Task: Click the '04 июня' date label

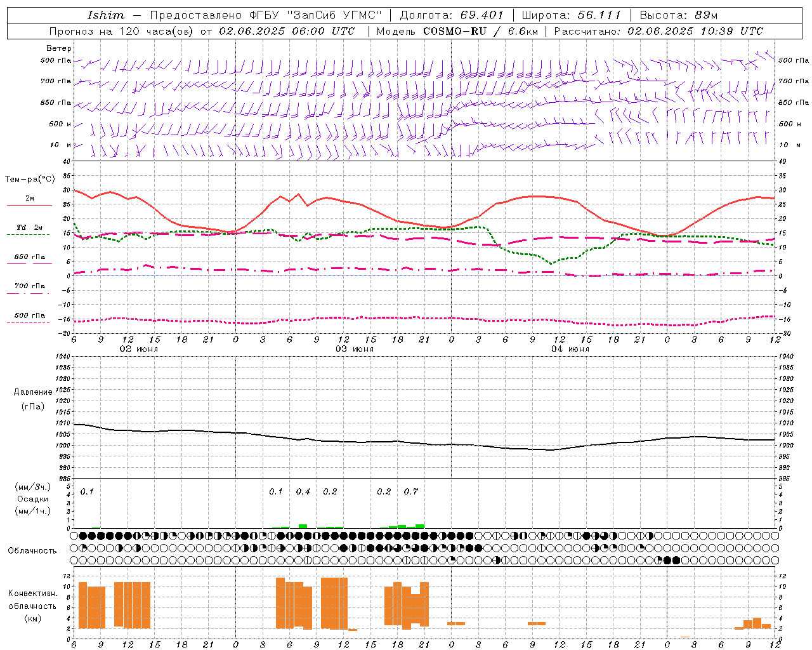Action: tap(570, 349)
